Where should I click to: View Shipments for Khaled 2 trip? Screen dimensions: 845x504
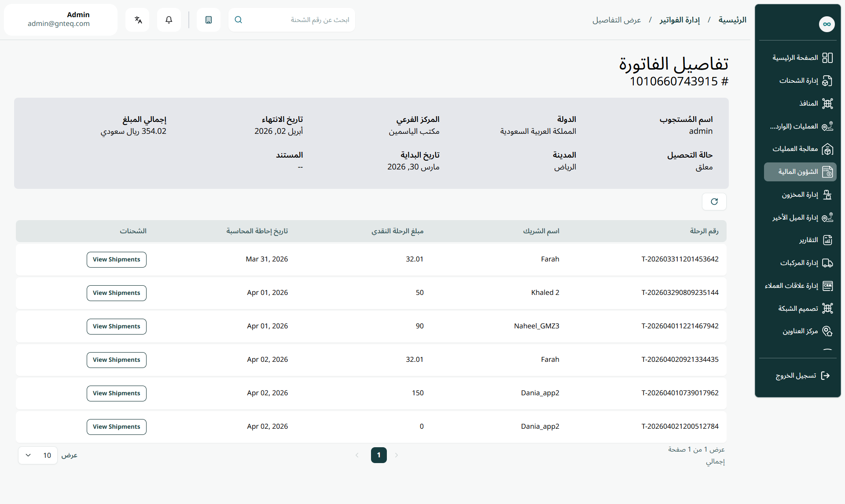pos(117,293)
